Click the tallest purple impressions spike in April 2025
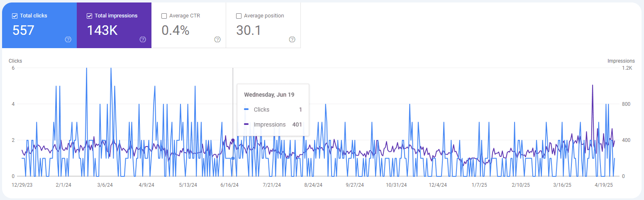 (x=592, y=85)
